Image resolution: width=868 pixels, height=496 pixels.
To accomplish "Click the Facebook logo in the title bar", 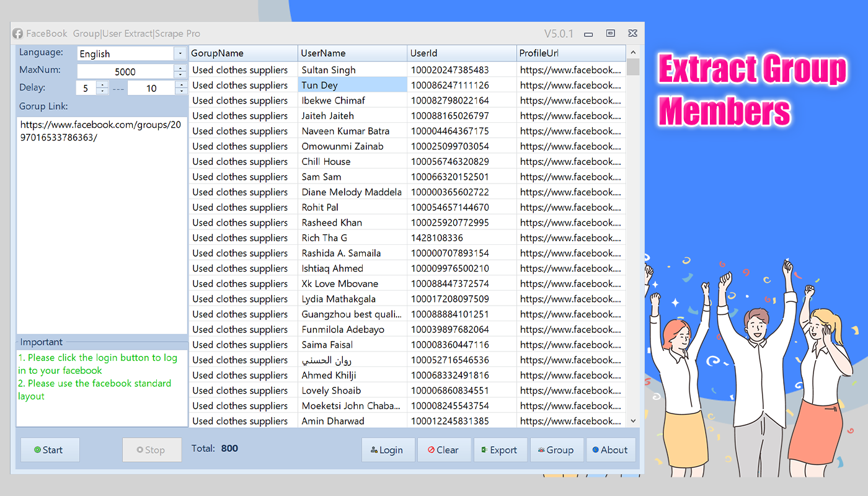I will coord(17,33).
